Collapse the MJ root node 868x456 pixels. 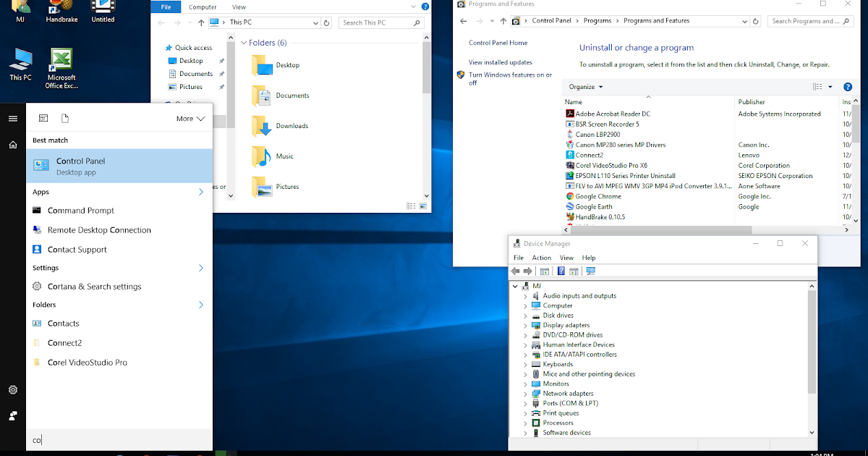coord(516,286)
